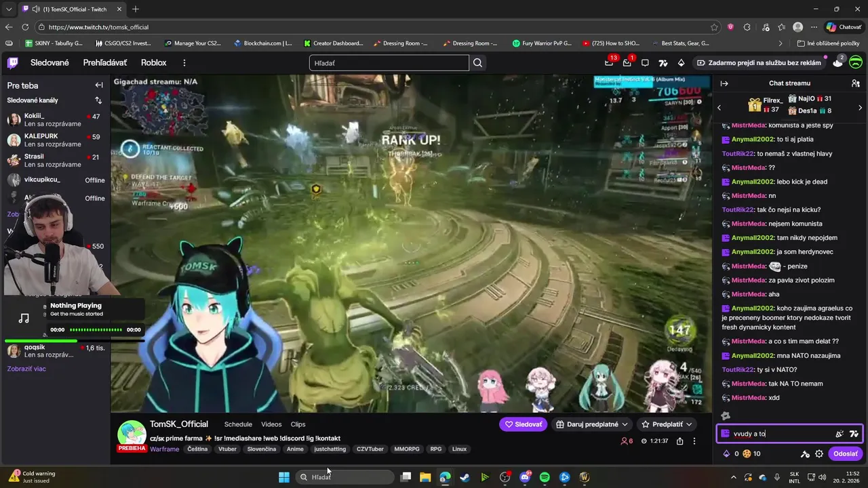The image size is (868, 488).
Task: Click Zadarmo prejdi na službu bez reklám
Action: [758, 63]
